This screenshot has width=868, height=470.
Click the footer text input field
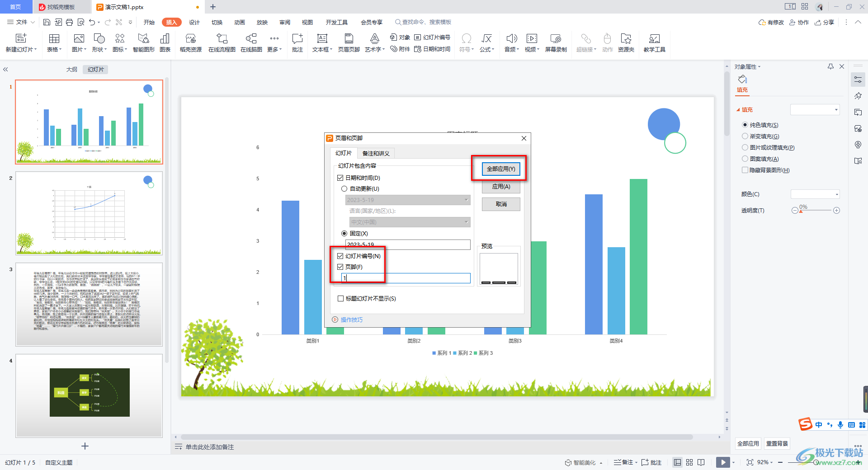406,278
